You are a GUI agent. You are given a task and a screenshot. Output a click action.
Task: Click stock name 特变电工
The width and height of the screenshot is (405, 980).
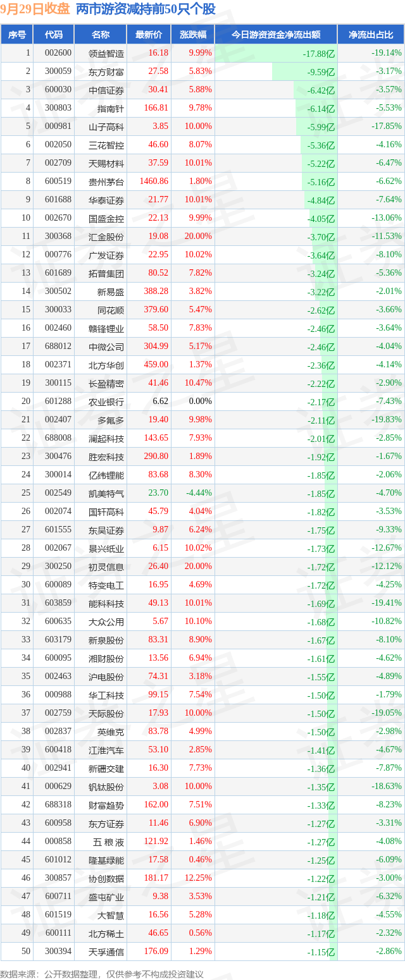[106, 585]
